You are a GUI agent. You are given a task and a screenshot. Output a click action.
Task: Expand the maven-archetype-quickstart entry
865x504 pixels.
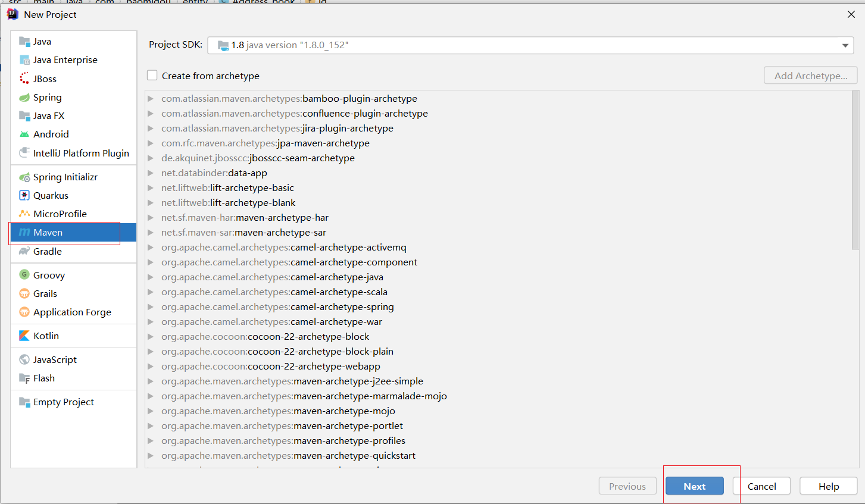point(151,456)
